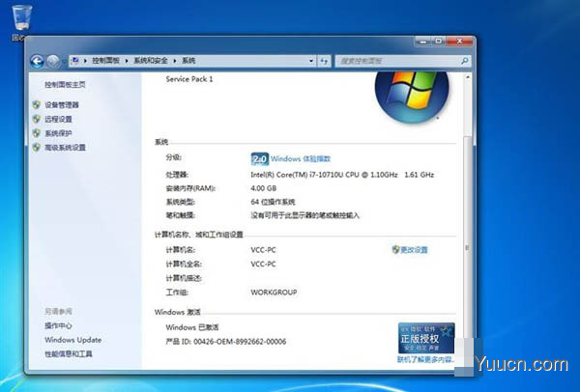Open the Windows 体验指数 link

[x=301, y=159]
